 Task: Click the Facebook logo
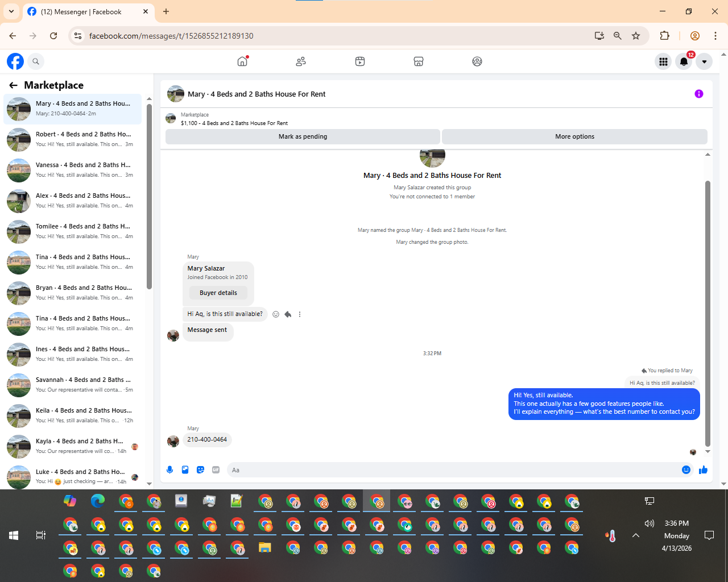[x=15, y=61]
